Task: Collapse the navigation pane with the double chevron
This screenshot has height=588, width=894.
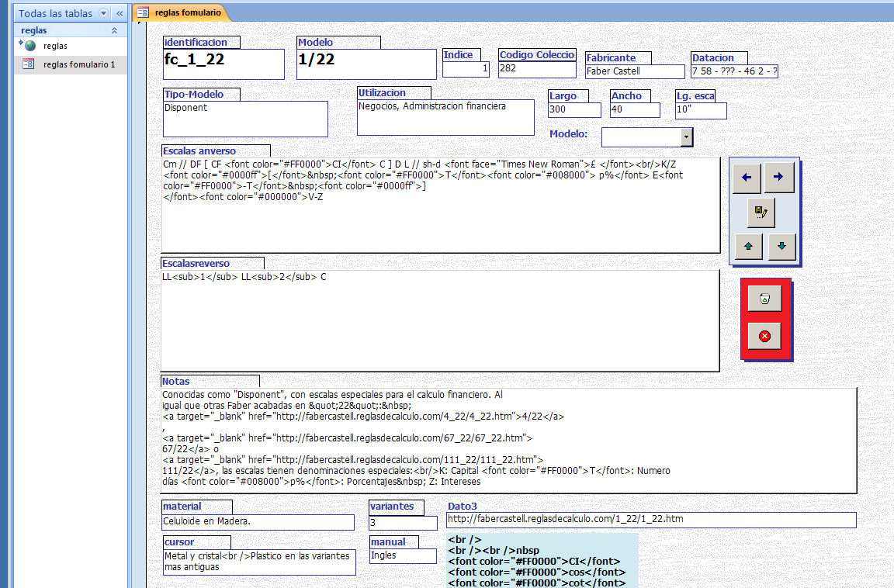Action: 120,13
